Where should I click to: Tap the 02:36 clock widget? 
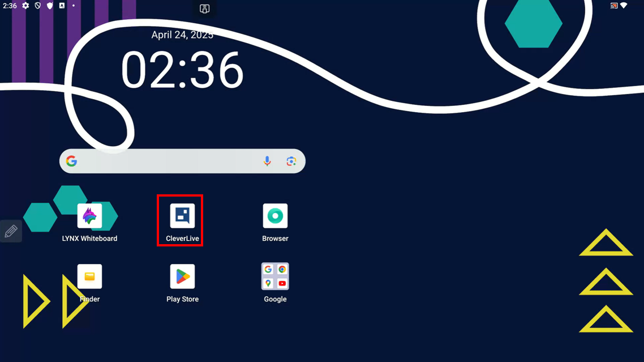pyautogui.click(x=182, y=70)
